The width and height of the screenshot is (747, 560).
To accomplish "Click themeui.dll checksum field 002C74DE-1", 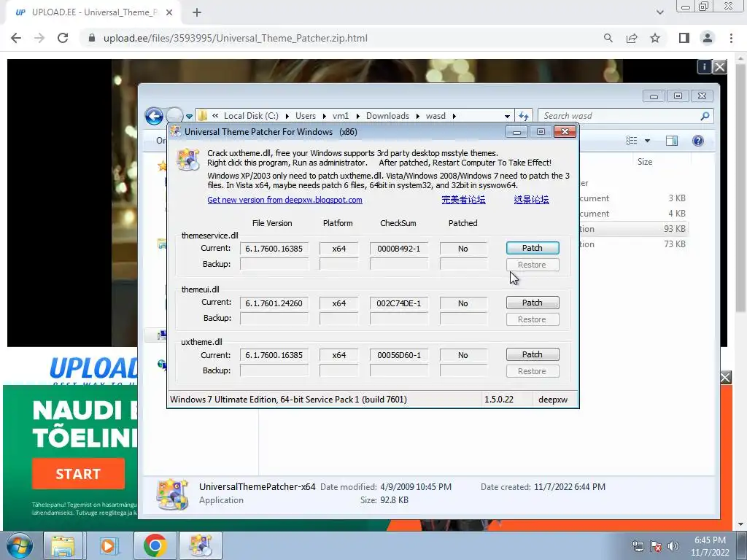I will 399,303.
